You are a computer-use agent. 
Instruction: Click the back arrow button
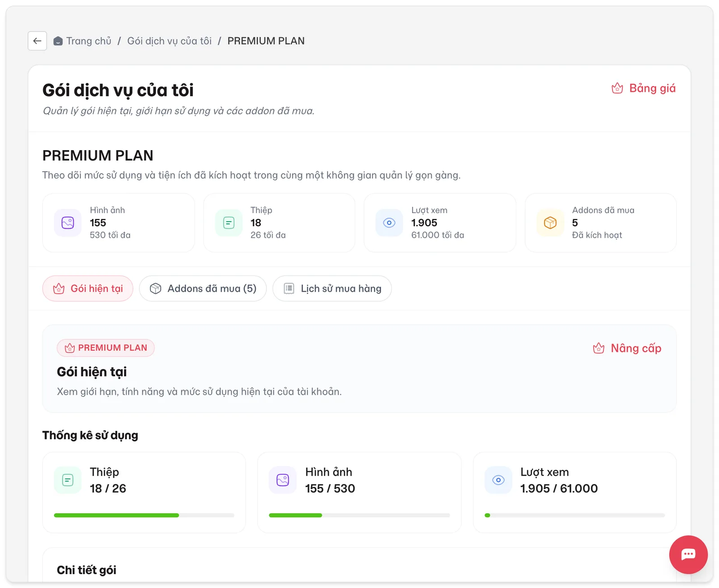pos(37,41)
